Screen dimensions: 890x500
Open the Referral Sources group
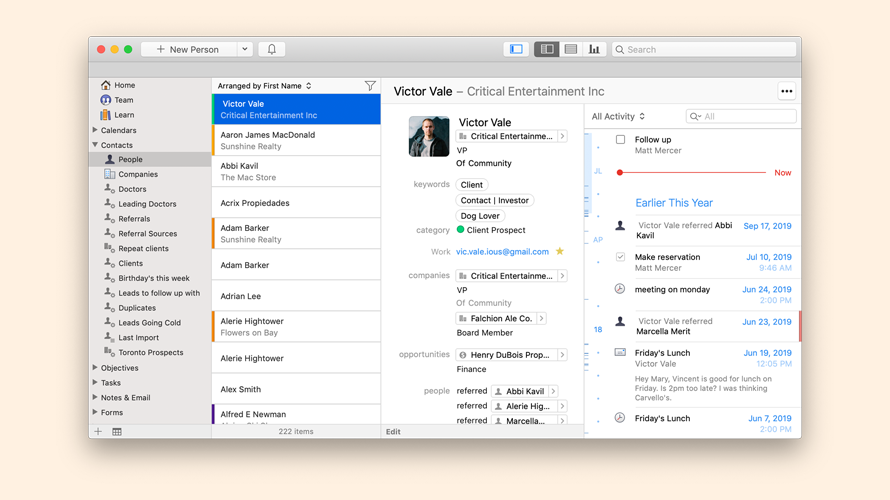coord(148,233)
